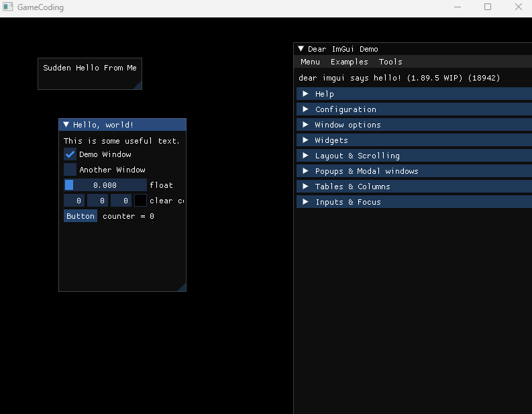
Task: Expand the Help section
Action: coord(415,94)
